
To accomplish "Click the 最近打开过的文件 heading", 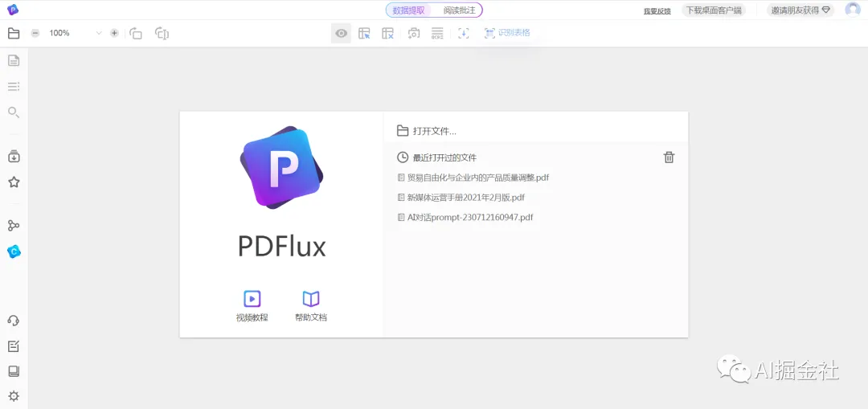I will point(444,157).
